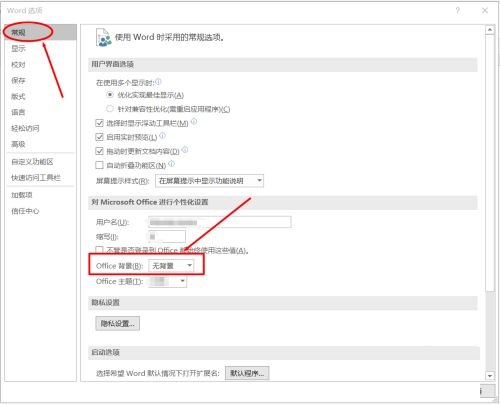500x405 pixels.
Task: Open the 显示 options category
Action: coord(18,49)
